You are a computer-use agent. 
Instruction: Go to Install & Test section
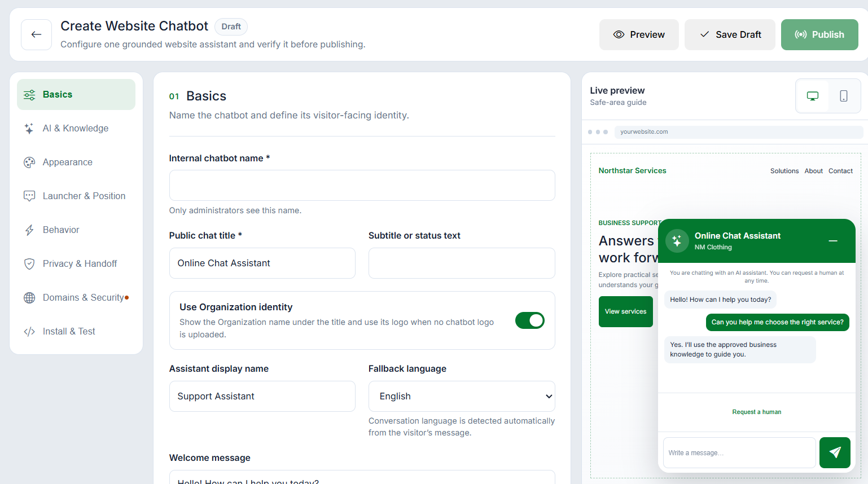pyautogui.click(x=76, y=332)
